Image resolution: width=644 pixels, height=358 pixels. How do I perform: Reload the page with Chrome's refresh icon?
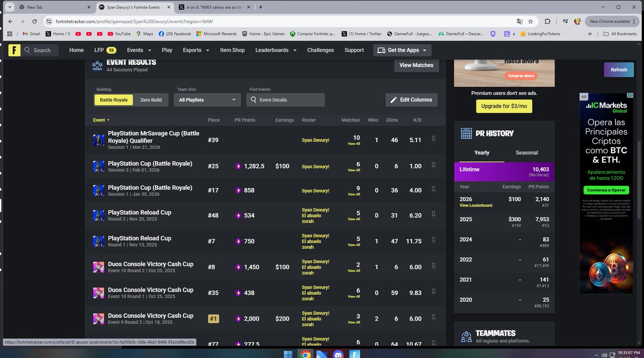tap(35, 21)
